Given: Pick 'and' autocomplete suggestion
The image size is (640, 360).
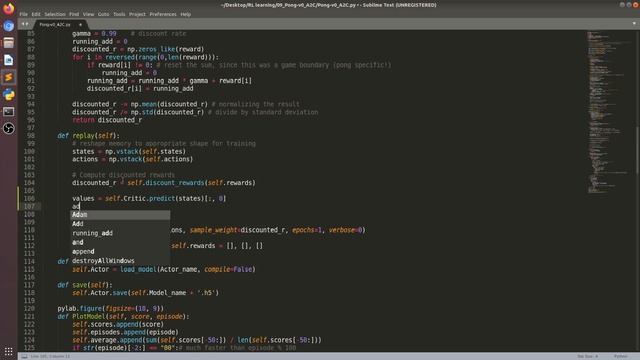Looking at the screenshot, I should click(x=120, y=242).
